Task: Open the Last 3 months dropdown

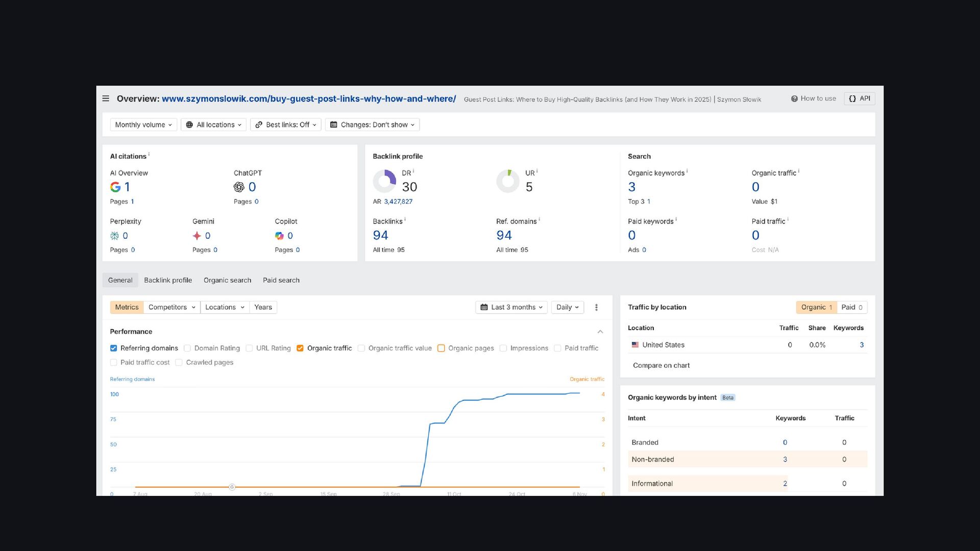Action: click(511, 307)
